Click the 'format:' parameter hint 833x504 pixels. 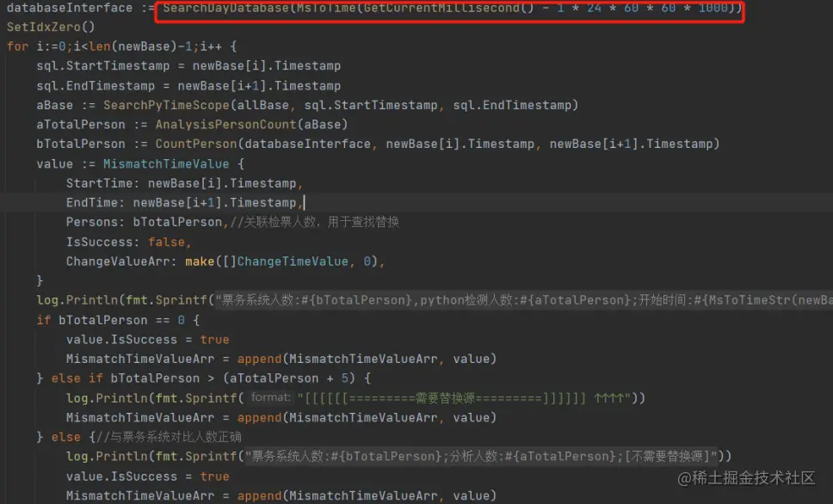271,397
